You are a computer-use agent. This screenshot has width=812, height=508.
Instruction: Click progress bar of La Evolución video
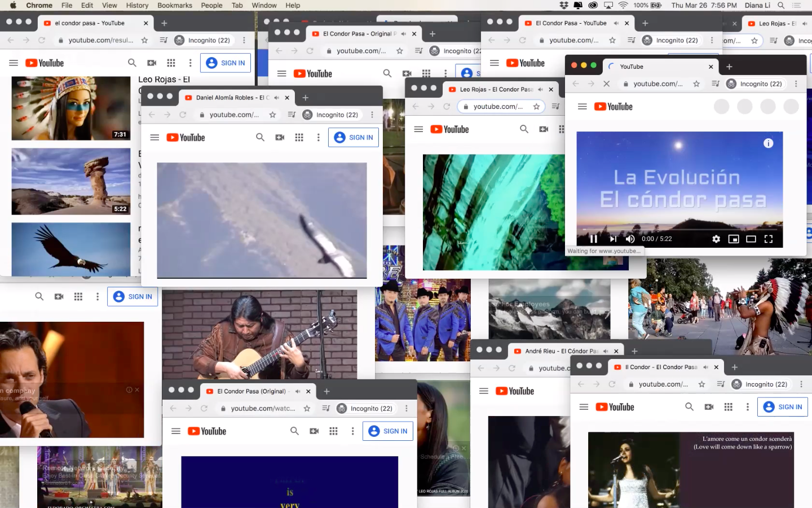click(679, 230)
